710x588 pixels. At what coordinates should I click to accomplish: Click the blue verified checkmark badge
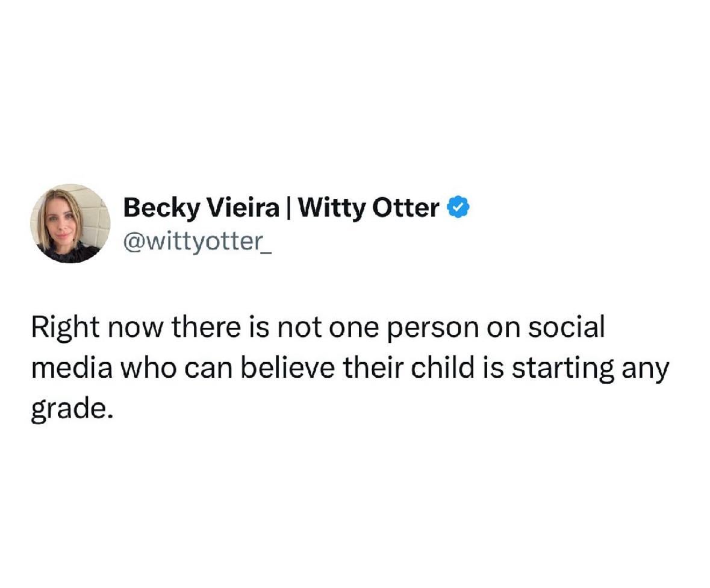coord(458,207)
